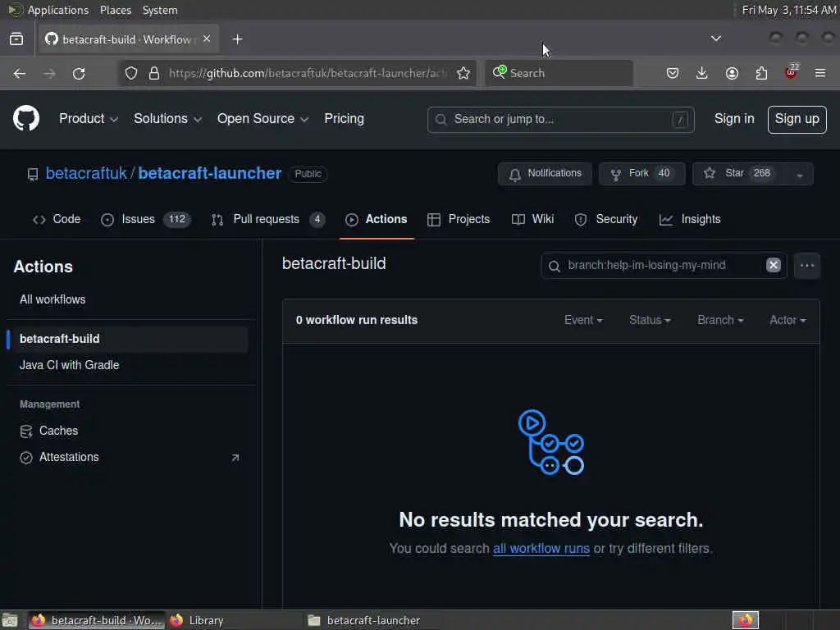
Task: Switch to the Code tab
Action: 57,219
